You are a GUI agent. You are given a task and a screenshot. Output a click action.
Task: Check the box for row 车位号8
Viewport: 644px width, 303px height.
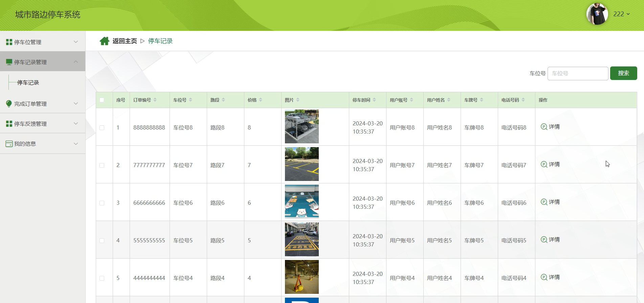102,128
